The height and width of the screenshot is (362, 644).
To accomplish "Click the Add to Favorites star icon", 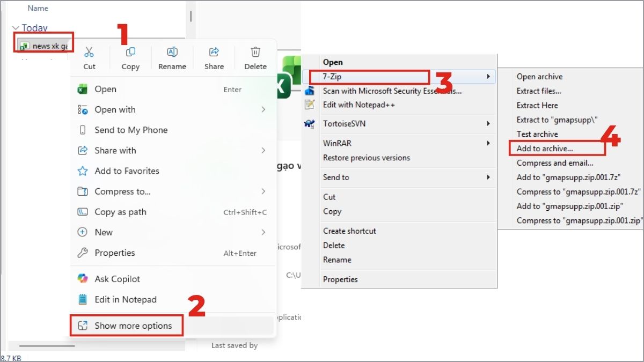I will point(82,171).
